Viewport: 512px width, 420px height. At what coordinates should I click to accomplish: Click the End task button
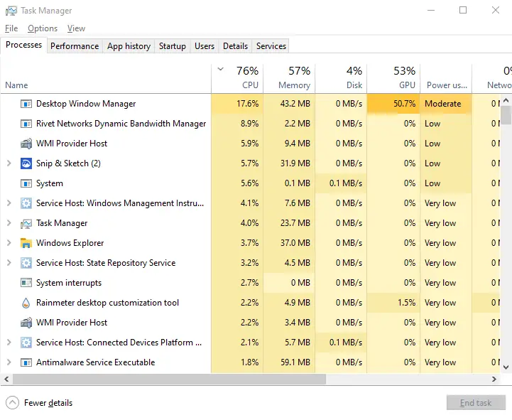tap(476, 403)
